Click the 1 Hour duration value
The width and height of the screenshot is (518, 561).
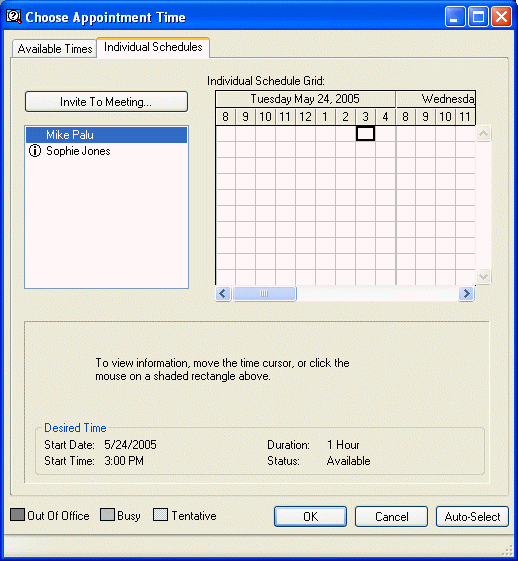coord(343,445)
